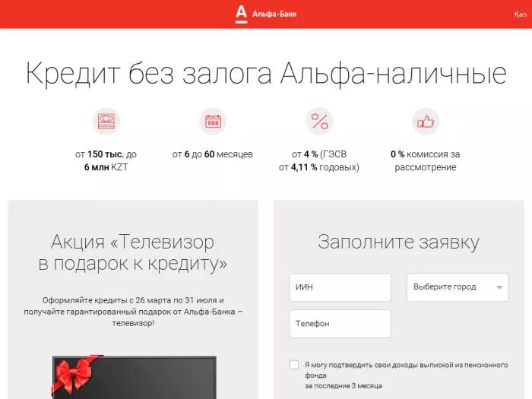The width and height of the screenshot is (532, 399).
Task: Focus the ИИН input field
Action: click(x=340, y=287)
